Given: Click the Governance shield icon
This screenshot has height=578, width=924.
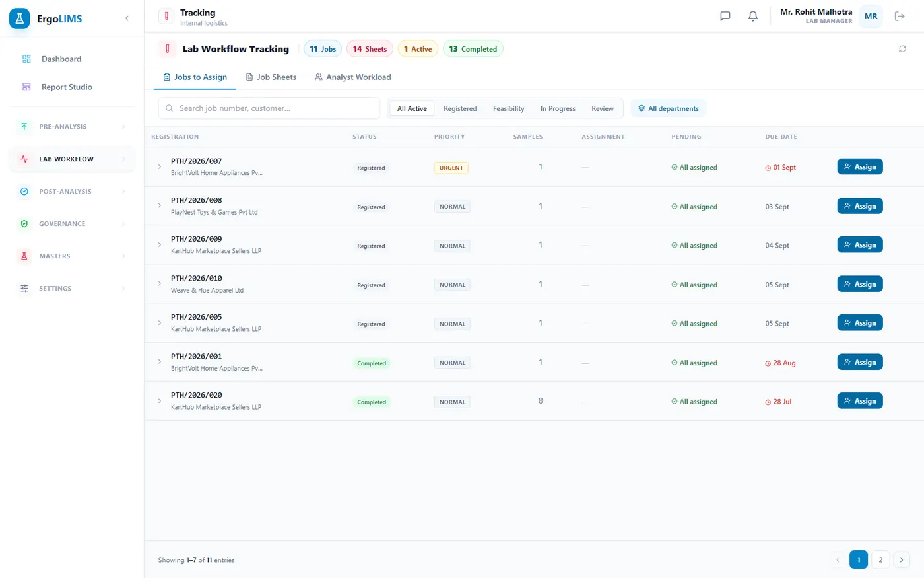Looking at the screenshot, I should click(x=24, y=223).
